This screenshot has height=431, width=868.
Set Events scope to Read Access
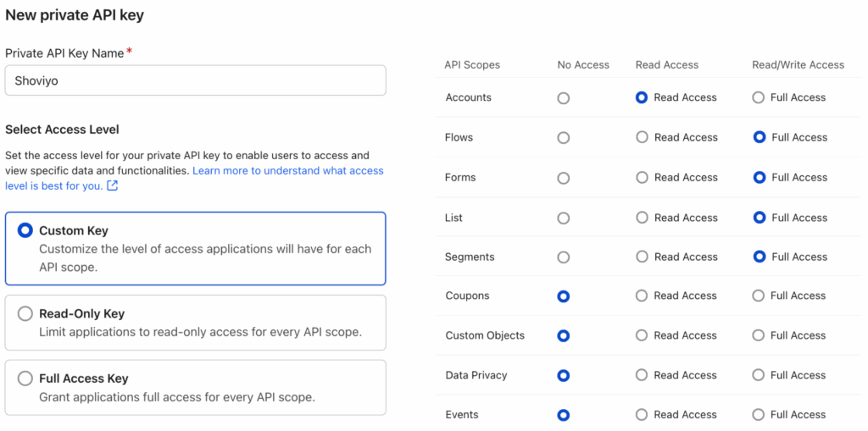click(643, 415)
